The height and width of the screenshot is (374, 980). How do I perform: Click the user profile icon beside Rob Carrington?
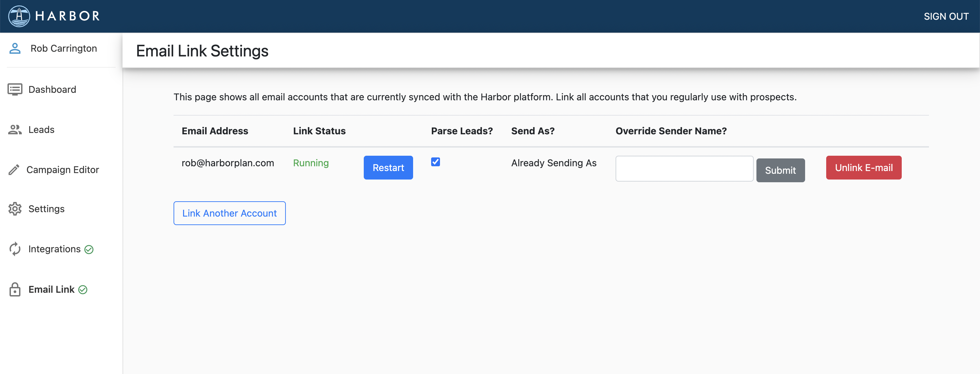click(x=15, y=49)
